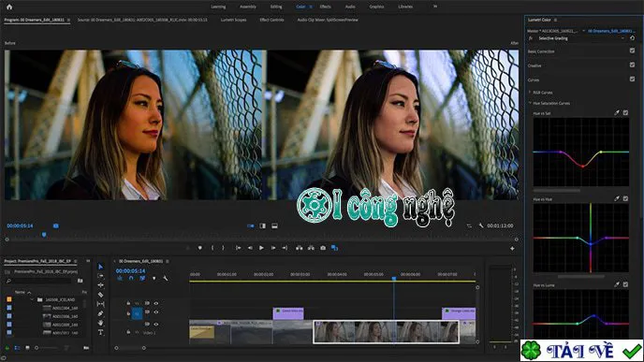Image resolution: width=644 pixels, height=362 pixels.
Task: Open Program monitor panel menu
Action: [68, 20]
